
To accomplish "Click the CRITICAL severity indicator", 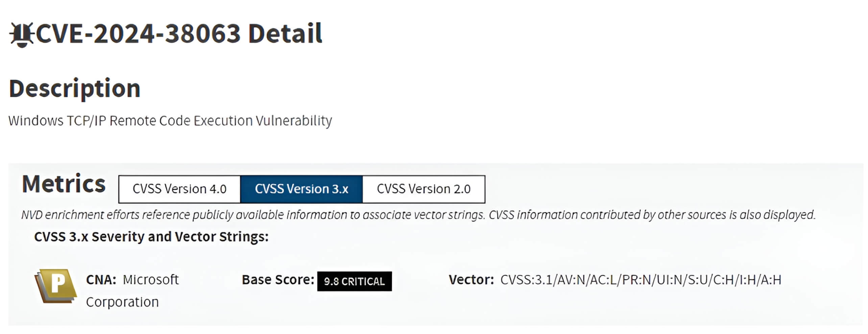I will tap(364, 281).
